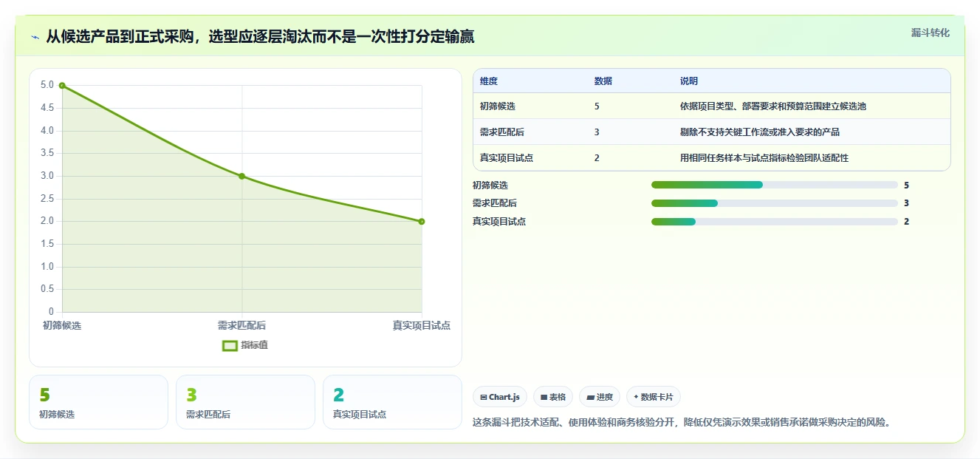The height and width of the screenshot is (459, 980).
Task: Click the description 依据项目类型、部署要求和预算范围建立候选池
Action: click(x=773, y=106)
